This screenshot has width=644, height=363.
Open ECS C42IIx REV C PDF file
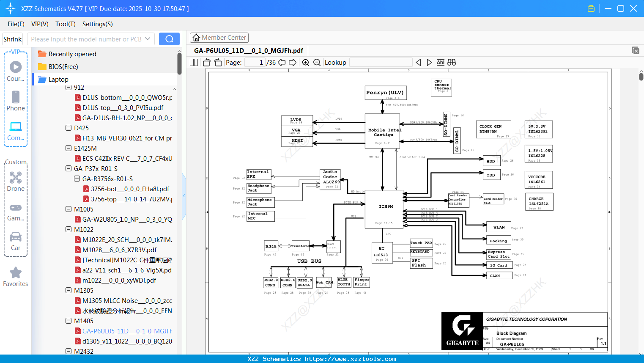tap(123, 158)
